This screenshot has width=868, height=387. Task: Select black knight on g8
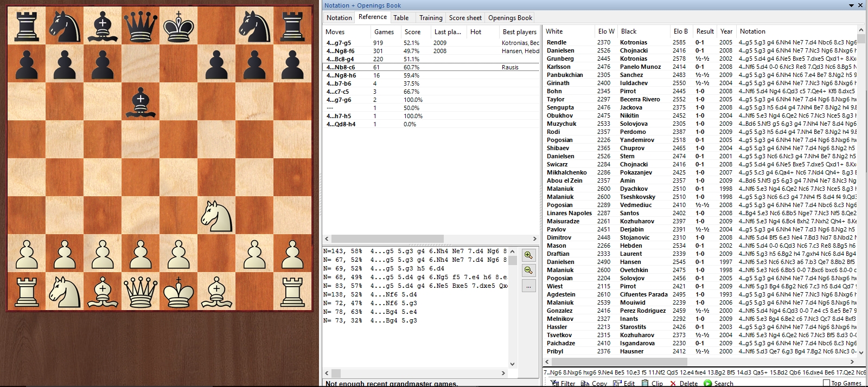(254, 25)
